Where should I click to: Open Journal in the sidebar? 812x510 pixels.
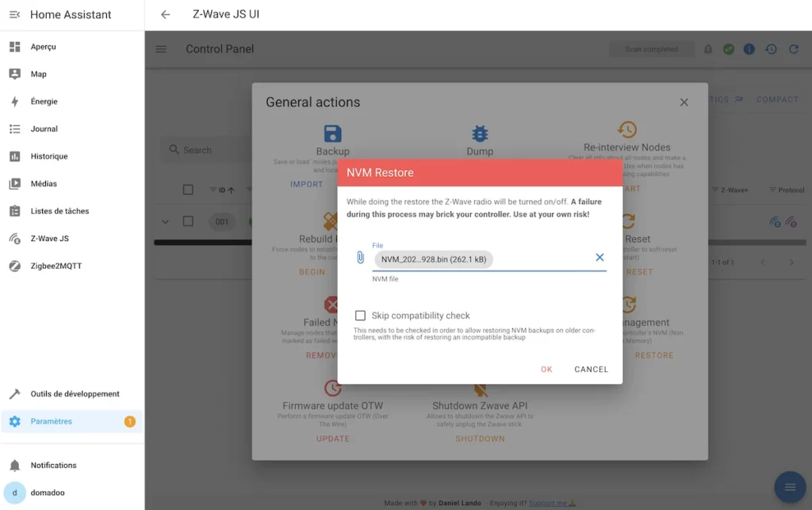(x=72, y=129)
